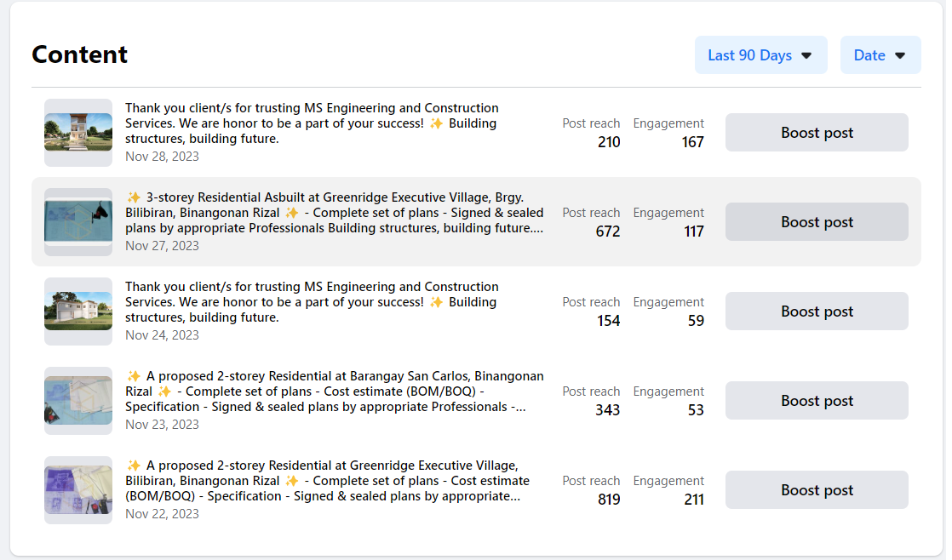Boost the Nov 27, 2023 post
This screenshot has width=952, height=560.
817,222
